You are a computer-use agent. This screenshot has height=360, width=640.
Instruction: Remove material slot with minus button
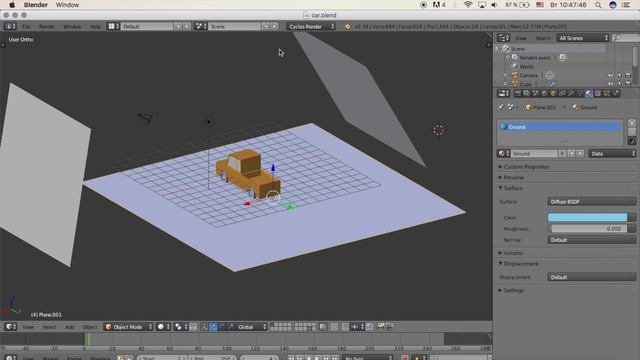tap(632, 131)
